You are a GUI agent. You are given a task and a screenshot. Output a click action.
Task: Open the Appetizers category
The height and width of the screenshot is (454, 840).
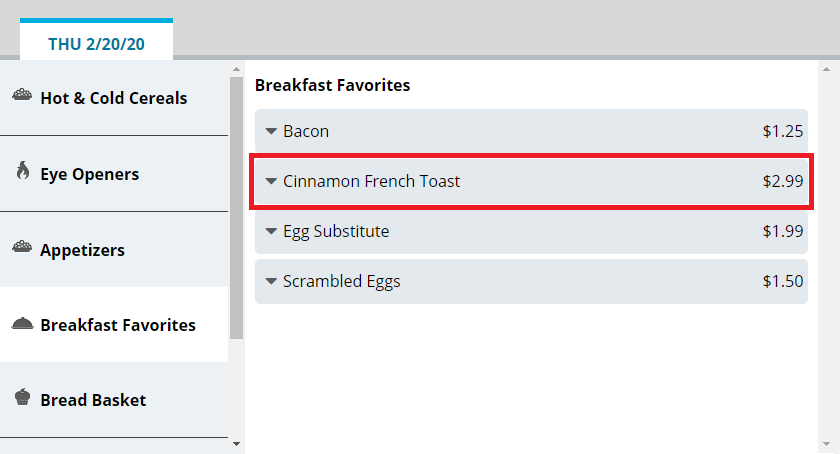click(x=82, y=250)
